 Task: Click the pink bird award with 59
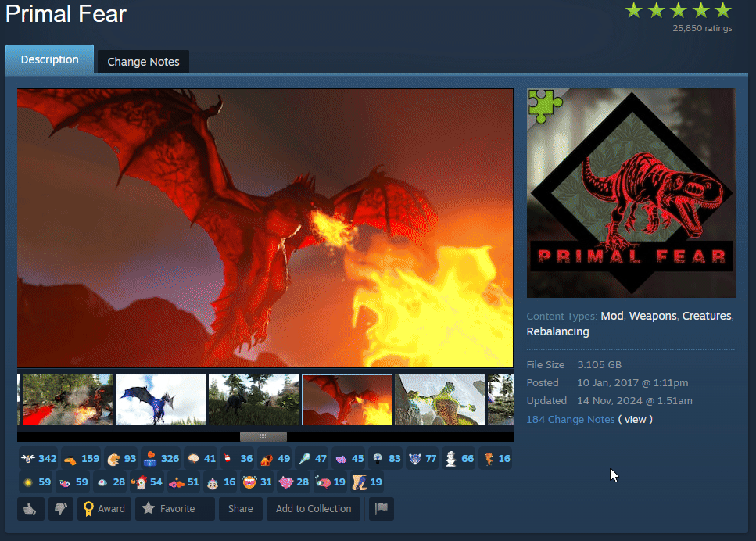[x=73, y=482]
